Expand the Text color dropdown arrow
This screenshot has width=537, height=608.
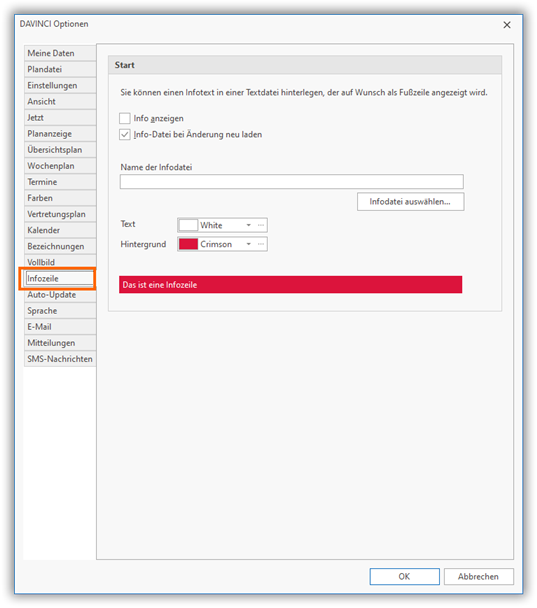(249, 225)
